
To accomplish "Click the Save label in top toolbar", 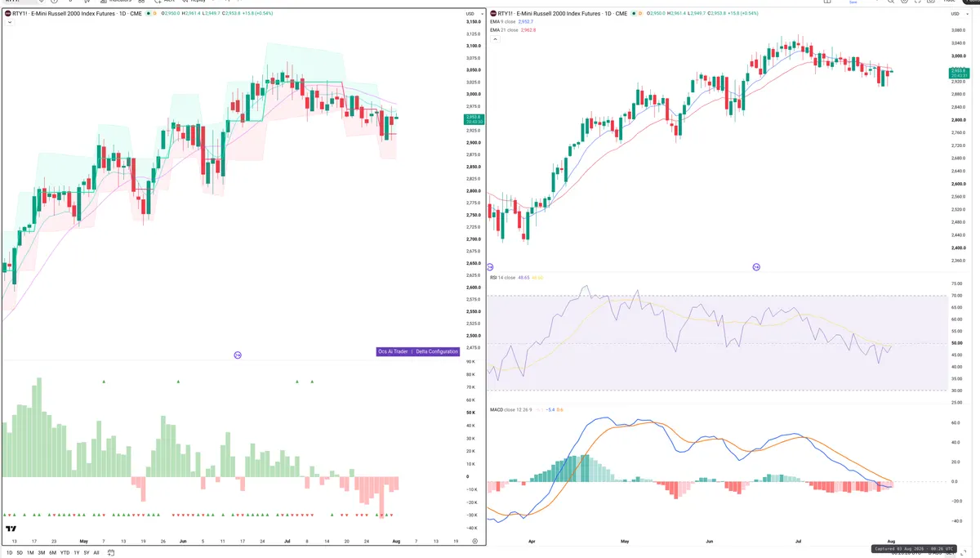I will 853,2.
